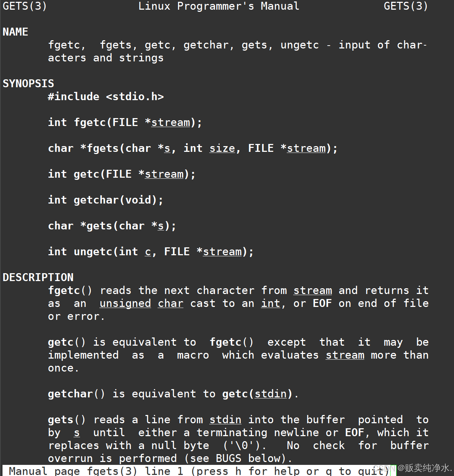Click bold gets() at paragraph start

point(67,420)
